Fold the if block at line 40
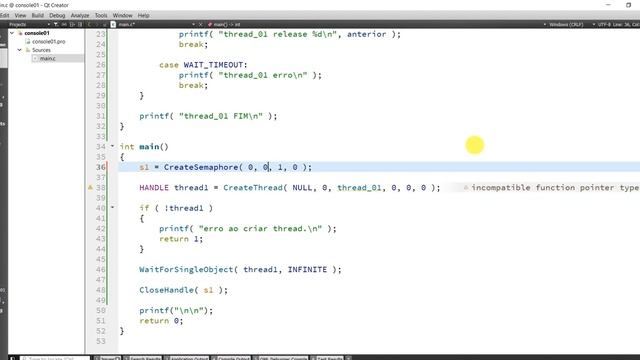Image resolution: width=640 pixels, height=360 pixels. point(112,207)
